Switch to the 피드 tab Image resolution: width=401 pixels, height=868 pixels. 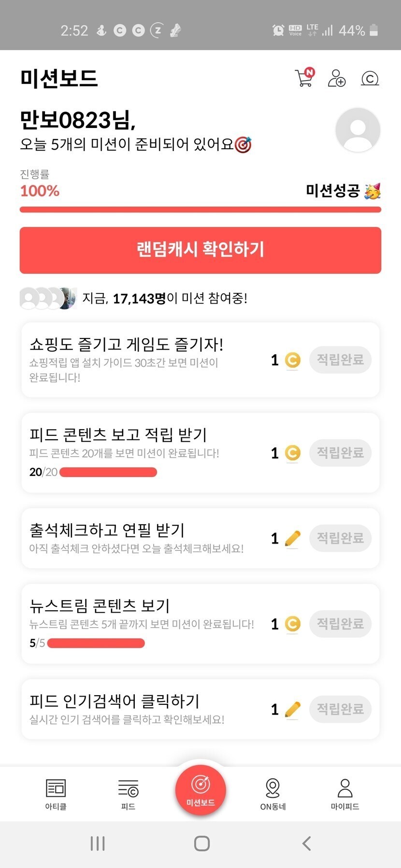128,794
